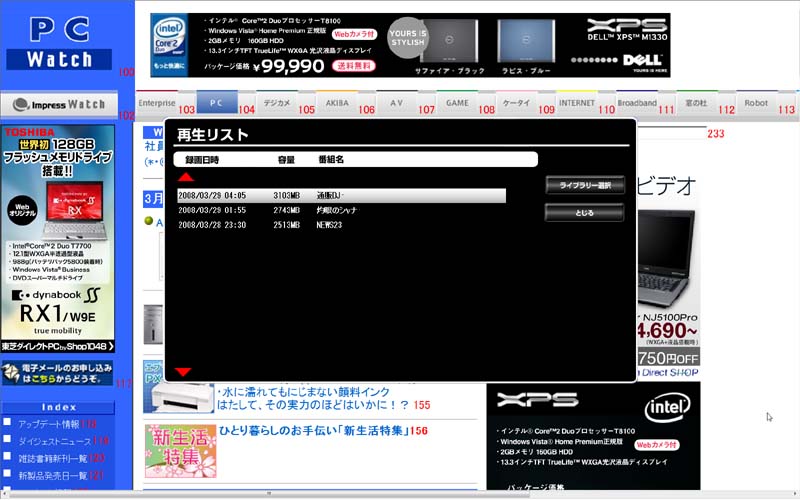Image resolution: width=800 pixels, height=500 pixels.
Task: Check the ダイジェストニュース checkbox
Action: coord(7,439)
